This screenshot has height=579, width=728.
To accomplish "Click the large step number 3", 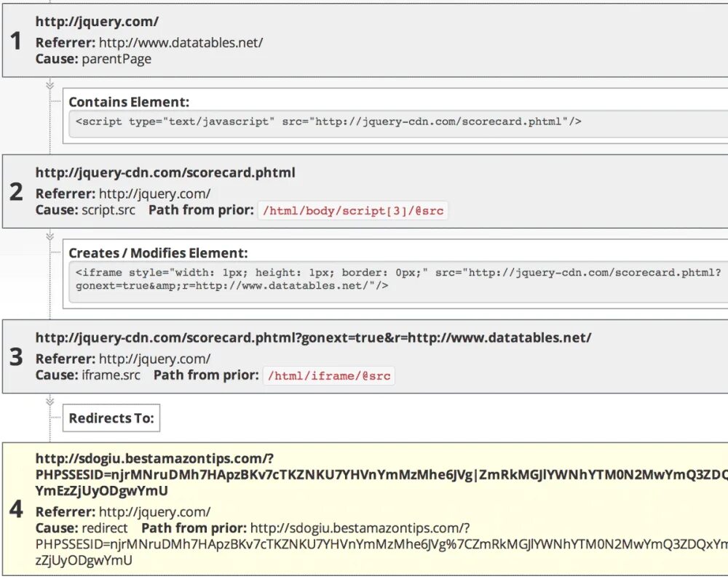I will (x=16, y=357).
